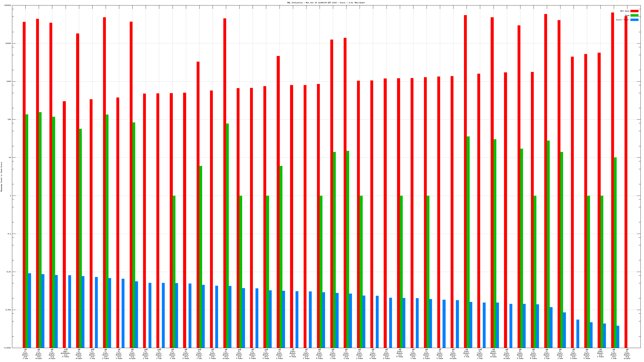Screen dimensions: 644x362
Task: Click the Score (0..1) legend text
Action: pyautogui.click(x=622, y=20)
